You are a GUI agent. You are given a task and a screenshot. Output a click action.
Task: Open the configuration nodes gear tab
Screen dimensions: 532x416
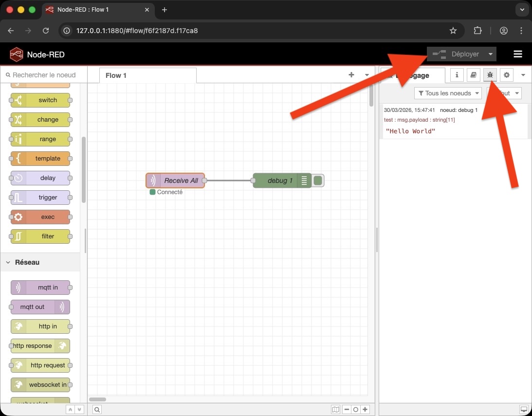tap(506, 75)
